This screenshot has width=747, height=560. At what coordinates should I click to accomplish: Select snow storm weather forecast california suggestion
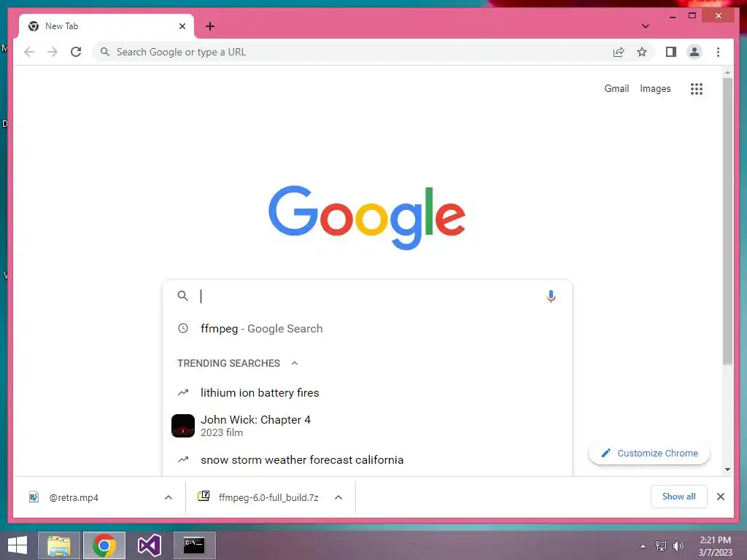coord(367,460)
